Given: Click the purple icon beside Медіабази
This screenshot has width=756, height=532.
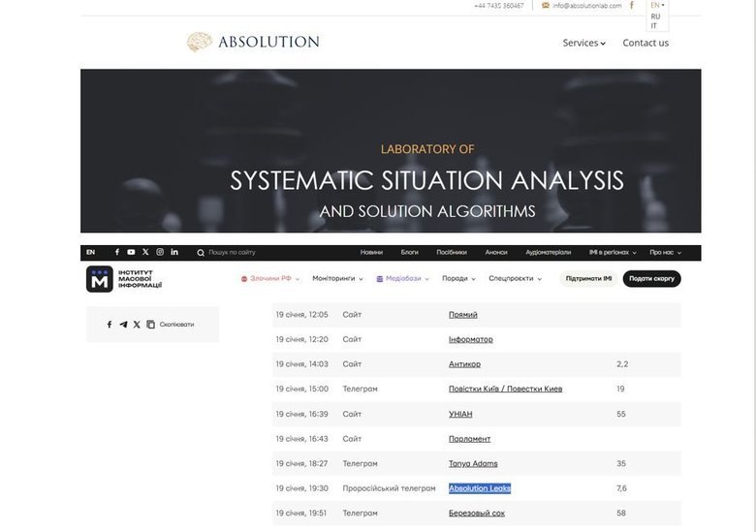Looking at the screenshot, I should point(379,278).
